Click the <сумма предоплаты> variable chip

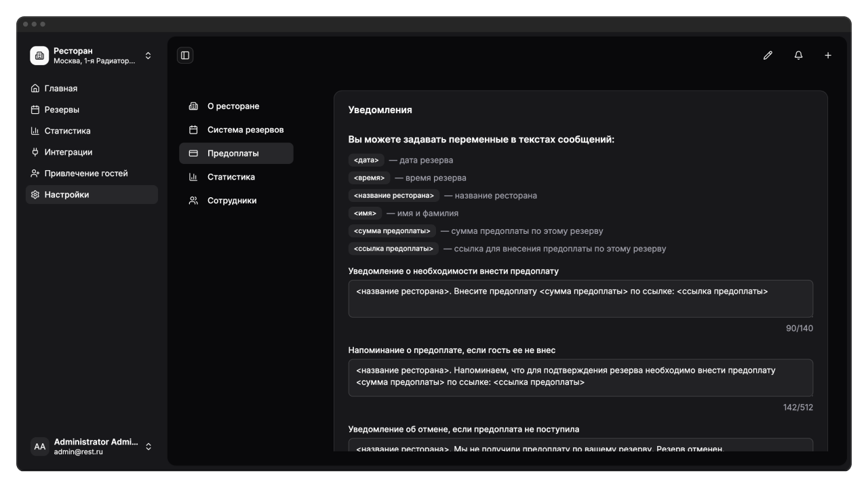pos(392,231)
